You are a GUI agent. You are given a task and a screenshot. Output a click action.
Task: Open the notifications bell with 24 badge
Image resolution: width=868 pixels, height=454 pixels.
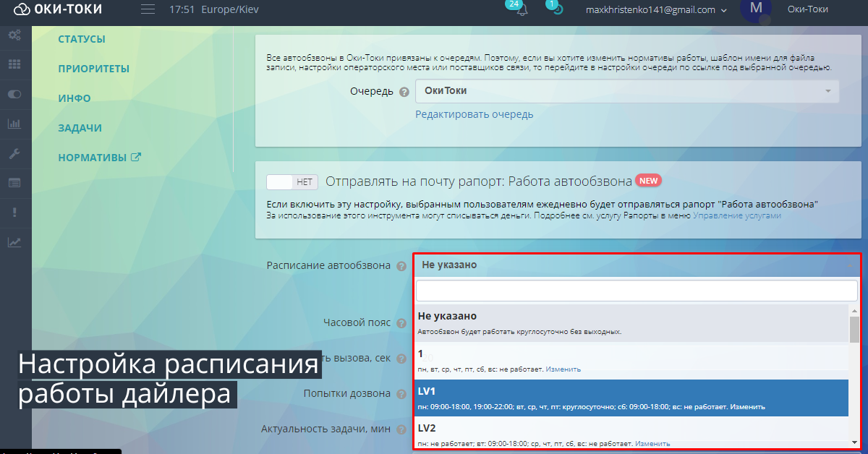point(521,9)
